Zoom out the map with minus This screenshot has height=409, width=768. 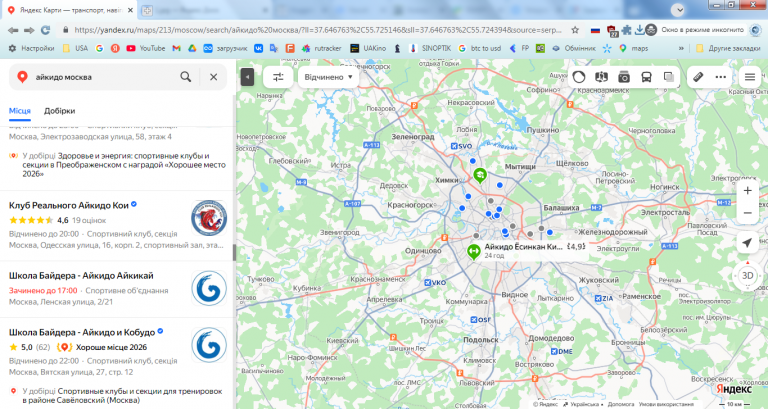click(x=747, y=213)
